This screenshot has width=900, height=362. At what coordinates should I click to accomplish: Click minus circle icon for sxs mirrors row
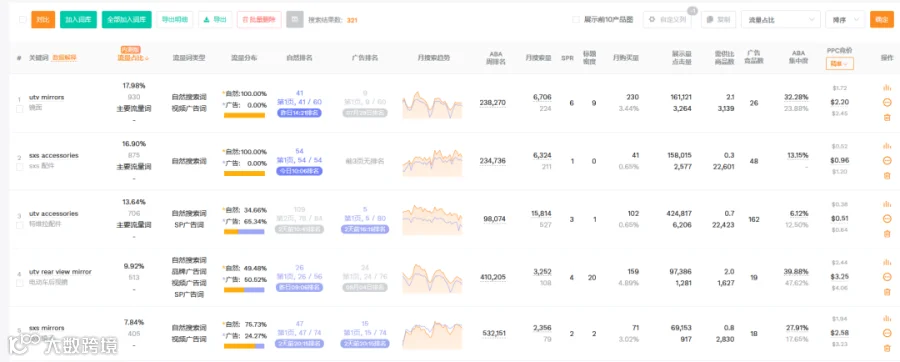coord(887,333)
